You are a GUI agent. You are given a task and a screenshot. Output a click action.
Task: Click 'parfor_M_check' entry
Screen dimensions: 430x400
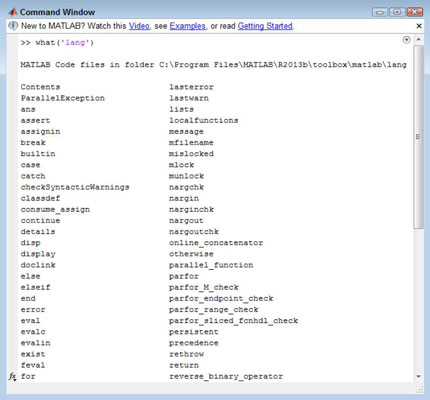(x=204, y=287)
